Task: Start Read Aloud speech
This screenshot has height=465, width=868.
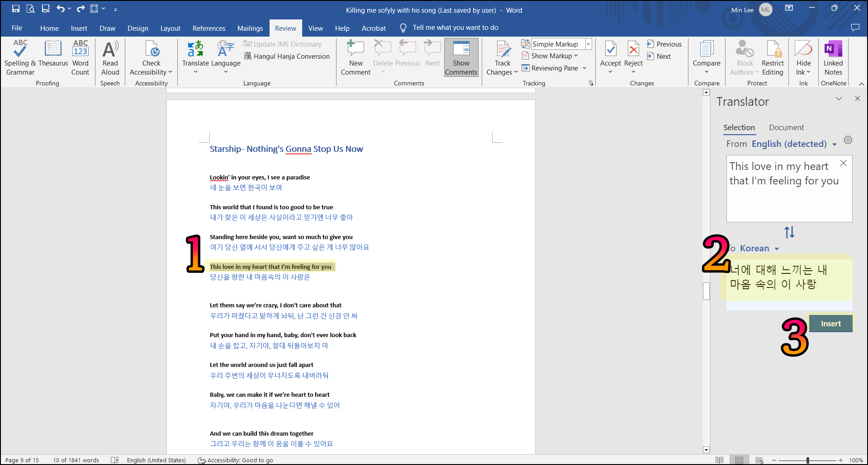Action: 110,57
